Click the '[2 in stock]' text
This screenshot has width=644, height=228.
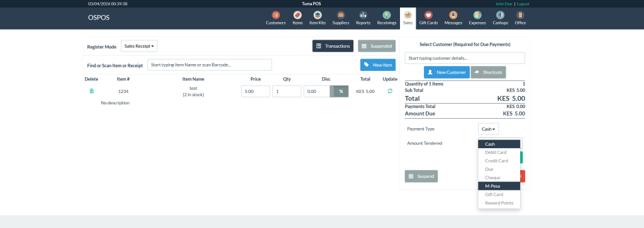point(194,95)
